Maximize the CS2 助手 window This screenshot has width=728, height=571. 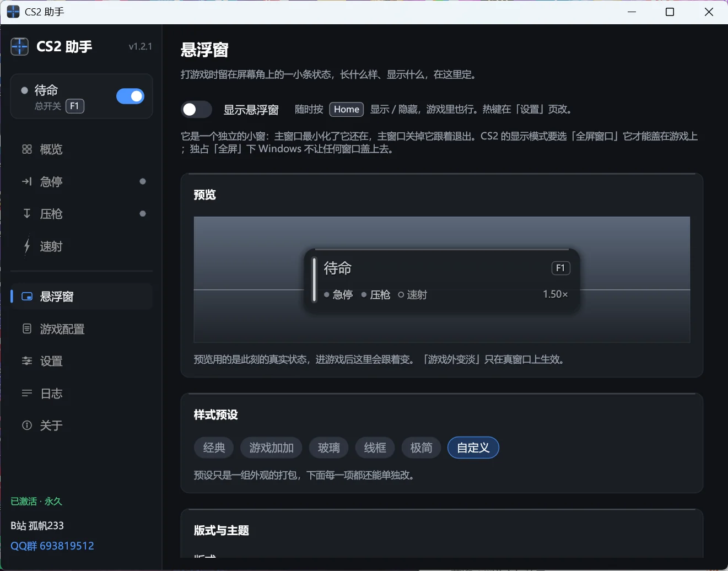tap(670, 12)
